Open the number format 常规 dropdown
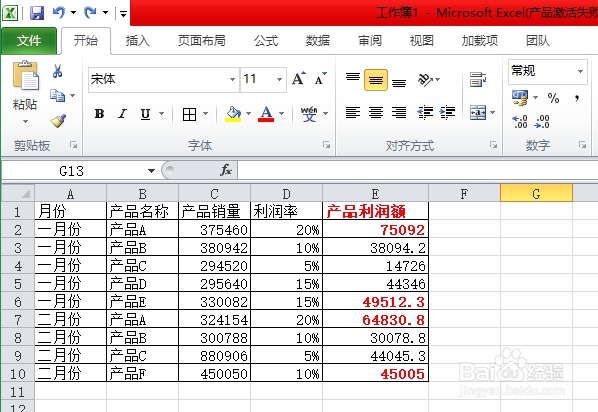Viewport: 598px width, 412px height. pyautogui.click(x=580, y=71)
